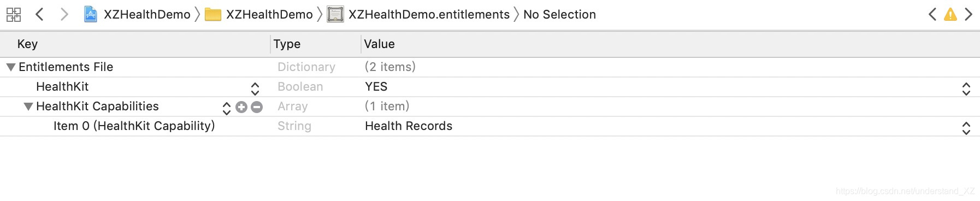Image resolution: width=980 pixels, height=201 pixels.
Task: Jump to next issue arrow
Action: 969,14
